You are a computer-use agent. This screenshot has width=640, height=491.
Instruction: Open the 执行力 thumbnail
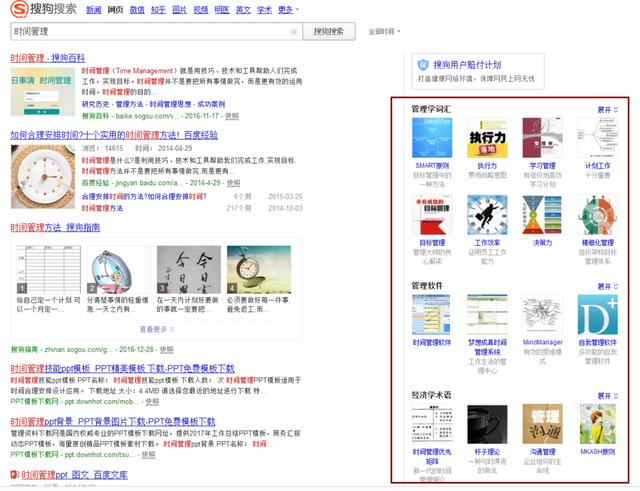(486, 138)
